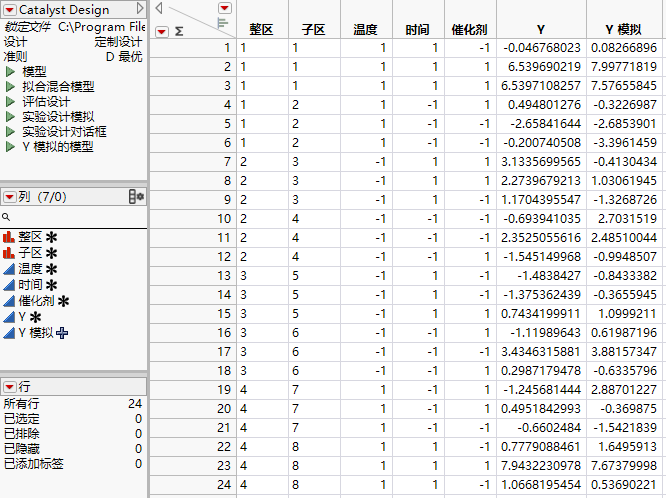Select the Y column header
The width and height of the screenshot is (666, 498).
(541, 29)
